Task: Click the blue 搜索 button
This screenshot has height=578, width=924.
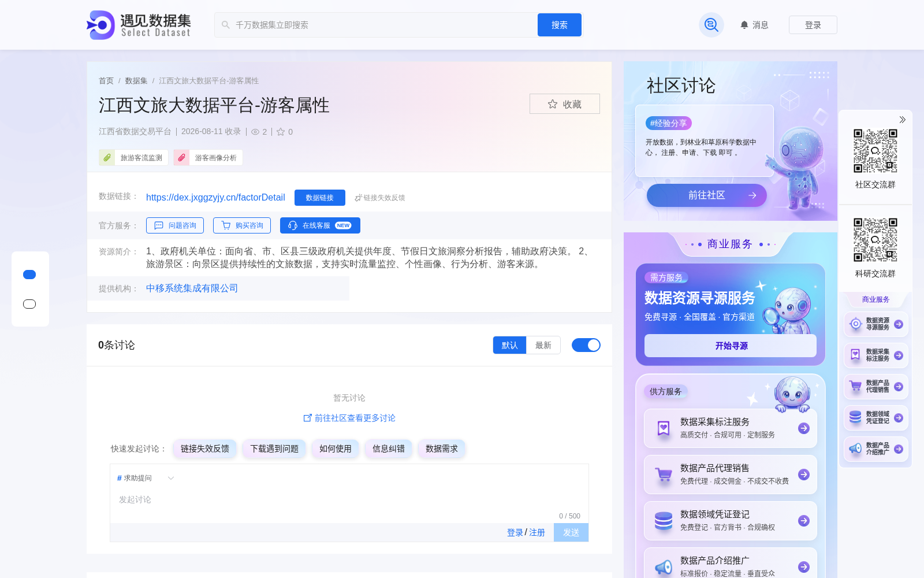Action: pyautogui.click(x=560, y=25)
